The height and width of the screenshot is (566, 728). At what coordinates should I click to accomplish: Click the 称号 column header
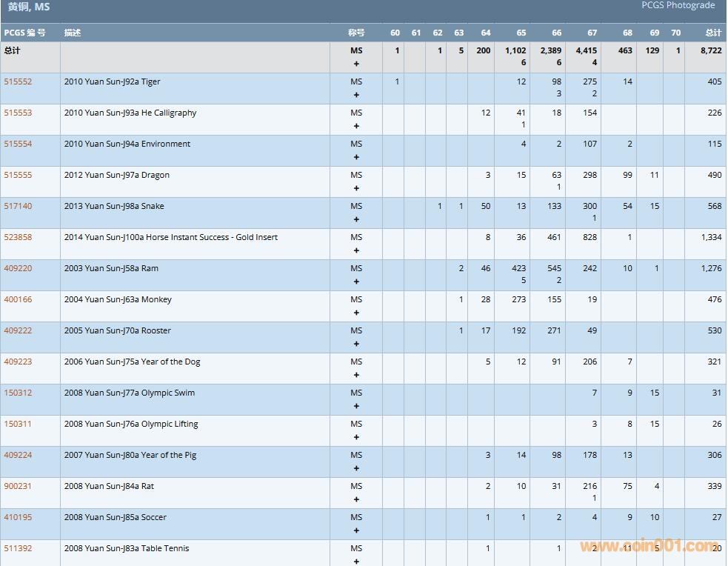pos(356,33)
